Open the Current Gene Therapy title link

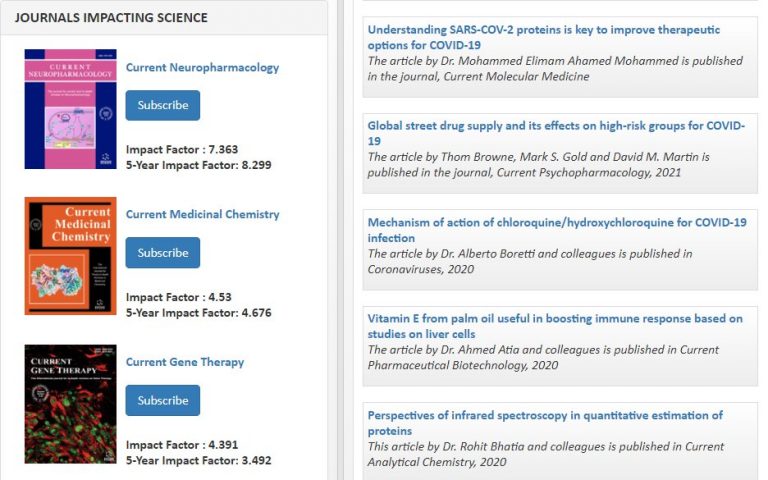click(x=185, y=363)
